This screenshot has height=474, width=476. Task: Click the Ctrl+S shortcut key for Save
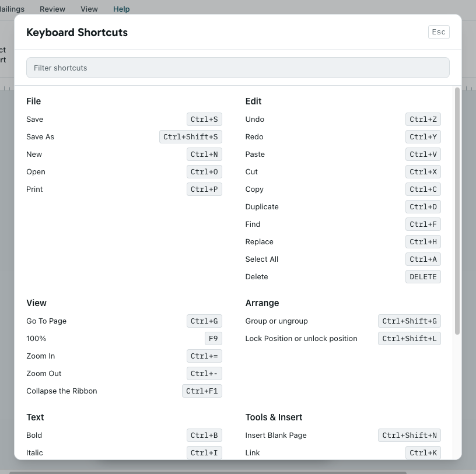pos(204,120)
